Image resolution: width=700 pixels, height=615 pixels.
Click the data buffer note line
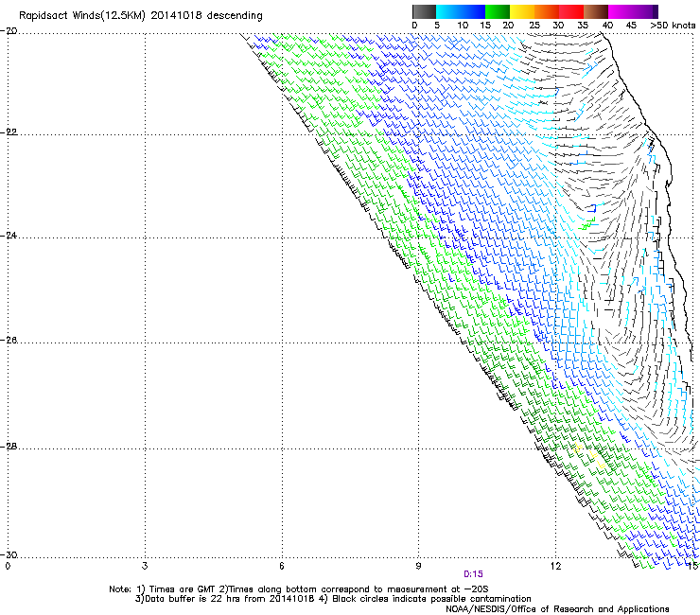[333, 599]
